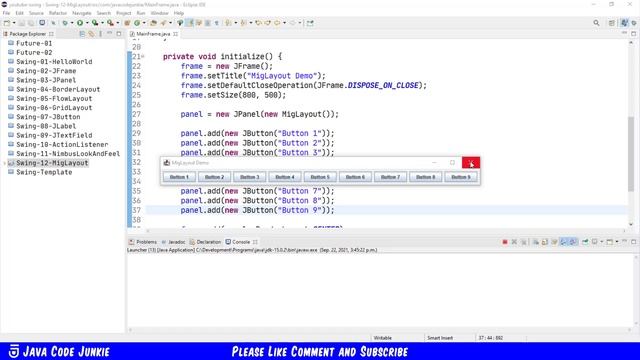Select Swing-11-NimbusLookAndFeel project
Image resolution: width=640 pixels, height=360 pixels.
68,154
